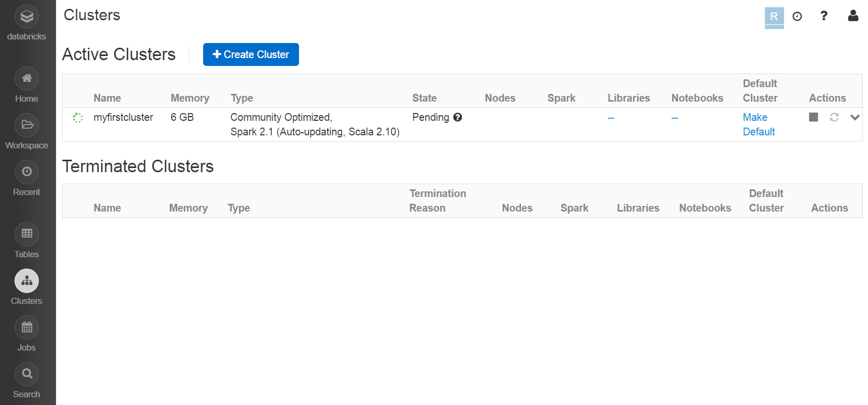
Task: Open the Workspace folder icon
Action: pyautogui.click(x=26, y=125)
